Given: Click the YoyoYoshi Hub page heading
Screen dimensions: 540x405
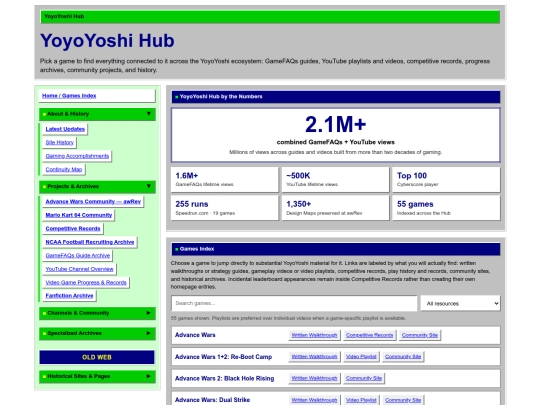Looking at the screenshot, I should coord(107,41).
